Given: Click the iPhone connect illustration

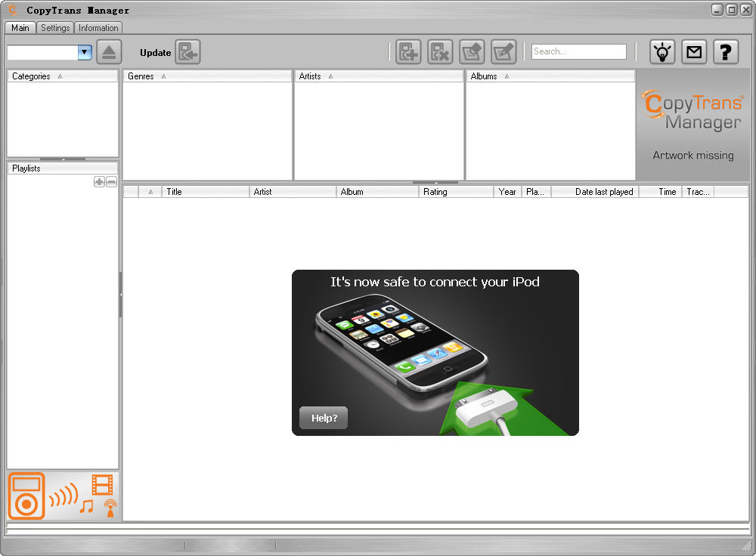Looking at the screenshot, I should (x=435, y=353).
